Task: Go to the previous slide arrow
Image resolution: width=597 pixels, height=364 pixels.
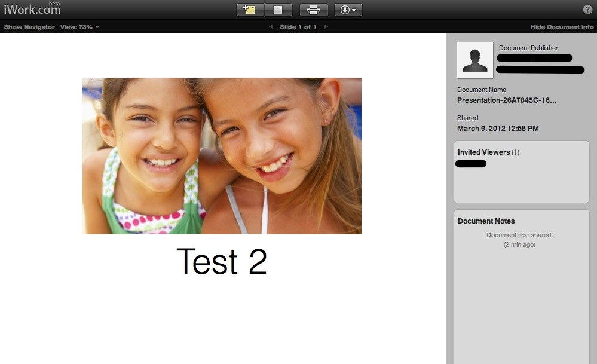Action: [271, 27]
